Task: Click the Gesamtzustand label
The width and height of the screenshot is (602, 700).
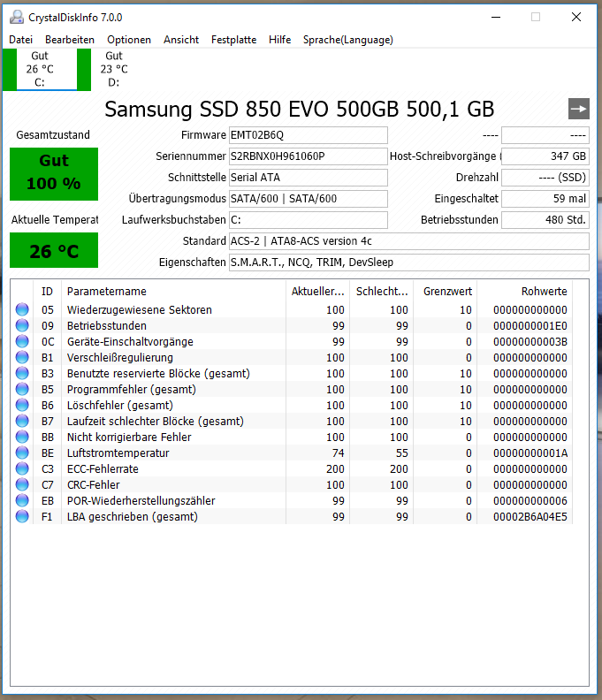Action: click(x=53, y=135)
